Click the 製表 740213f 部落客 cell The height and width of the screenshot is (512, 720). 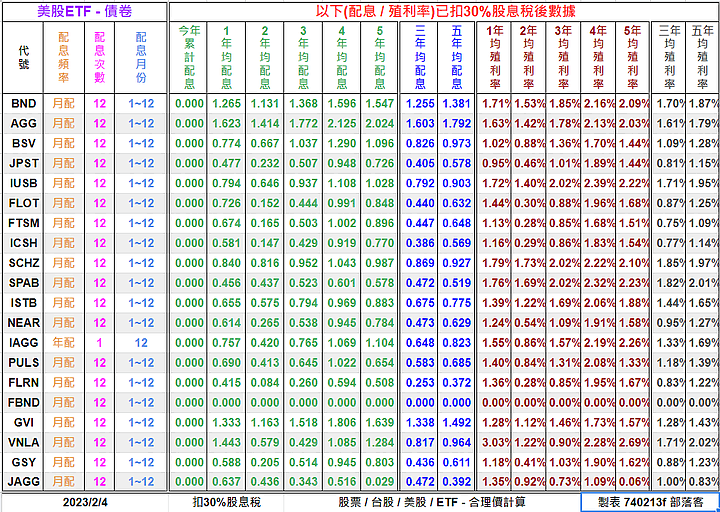tap(650, 502)
